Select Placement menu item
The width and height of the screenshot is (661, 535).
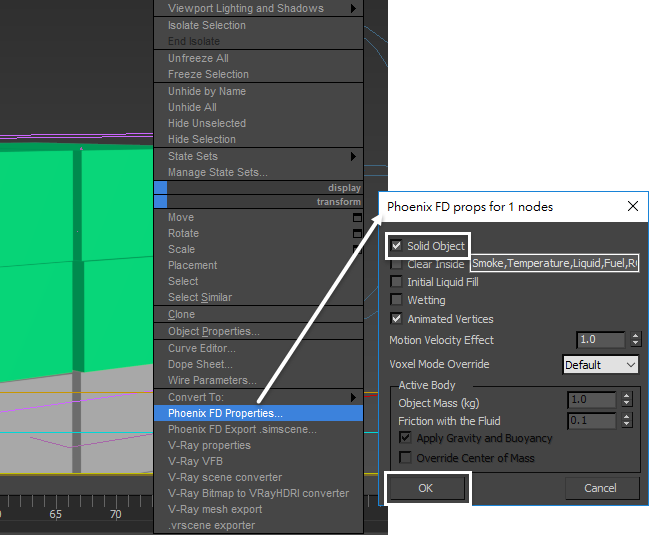click(x=258, y=266)
